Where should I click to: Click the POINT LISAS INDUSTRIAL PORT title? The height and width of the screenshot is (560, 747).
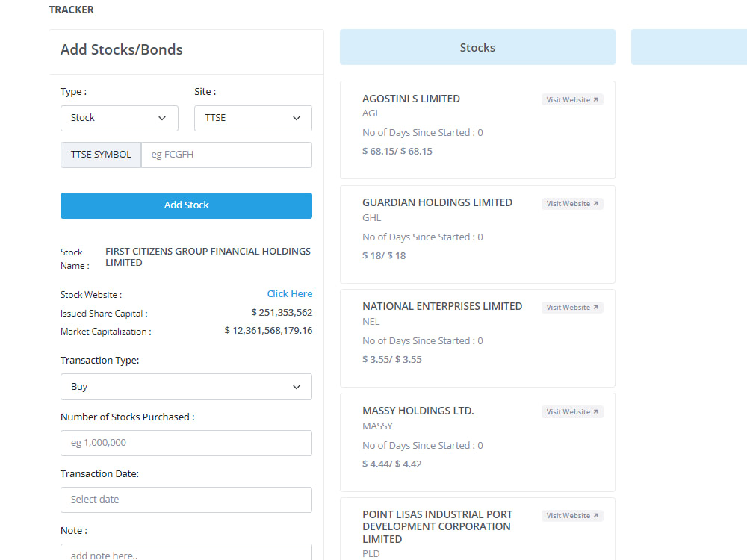(437, 526)
